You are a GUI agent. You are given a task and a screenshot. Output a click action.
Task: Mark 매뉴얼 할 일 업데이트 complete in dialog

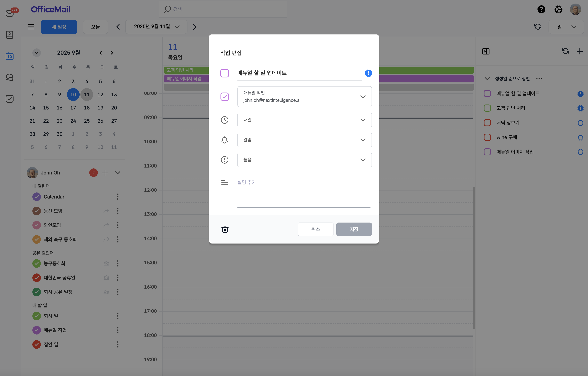pos(224,73)
